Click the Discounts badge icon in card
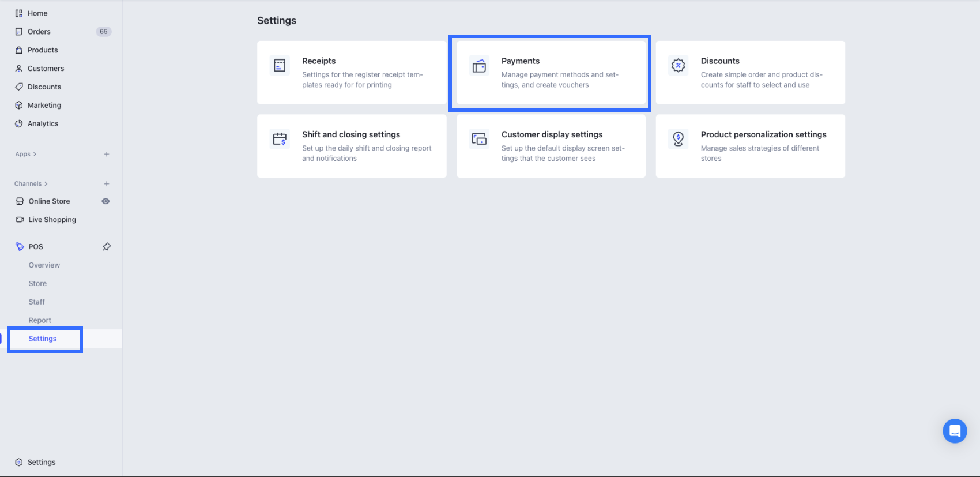 pos(679,66)
